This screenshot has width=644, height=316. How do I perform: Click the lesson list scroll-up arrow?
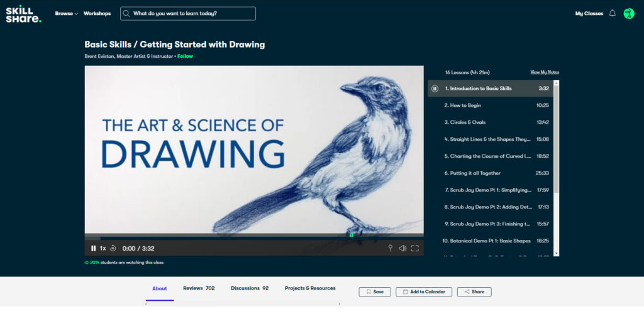[x=557, y=82]
